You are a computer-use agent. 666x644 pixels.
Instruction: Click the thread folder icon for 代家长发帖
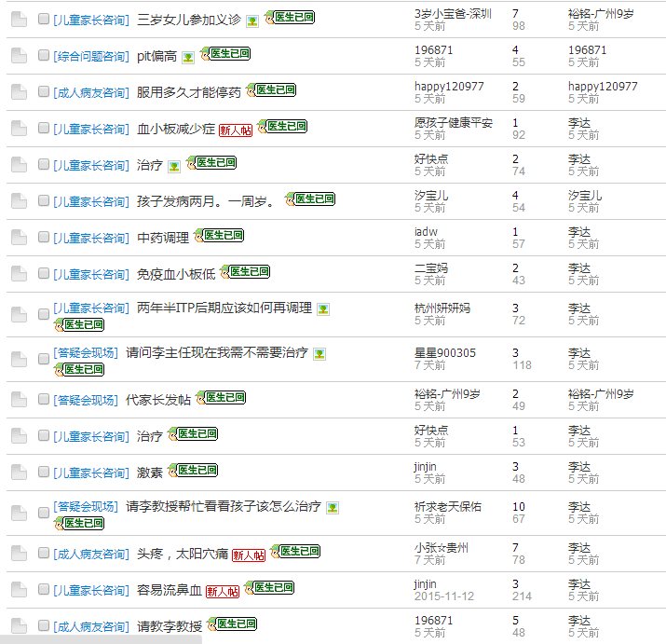(20, 400)
